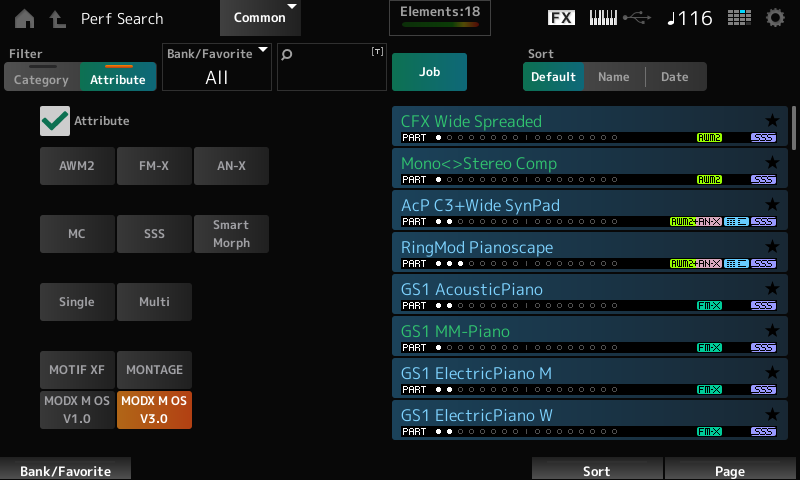Click the search text input field
Image resolution: width=800 pixels, height=480 pixels.
pyautogui.click(x=331, y=68)
